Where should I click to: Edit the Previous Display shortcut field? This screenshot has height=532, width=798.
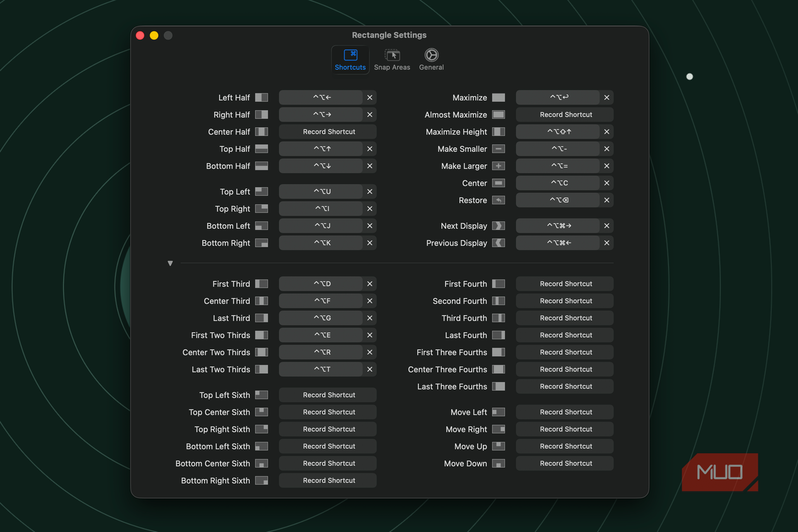click(558, 243)
